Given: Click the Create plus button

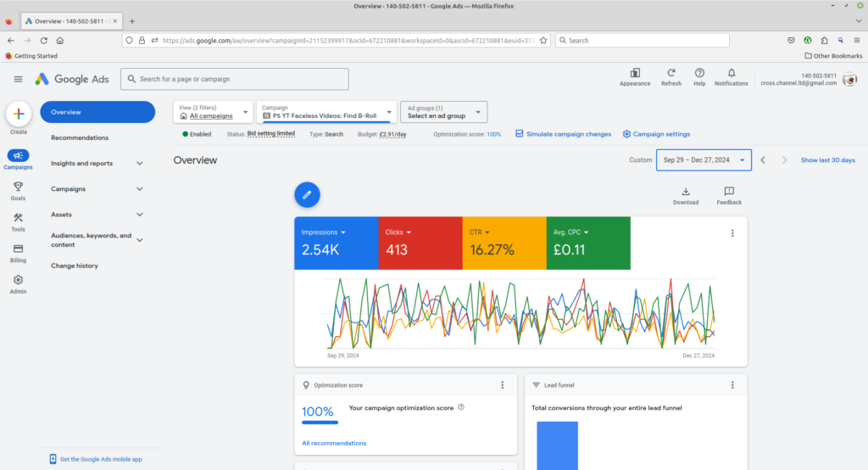Looking at the screenshot, I should coord(19,114).
